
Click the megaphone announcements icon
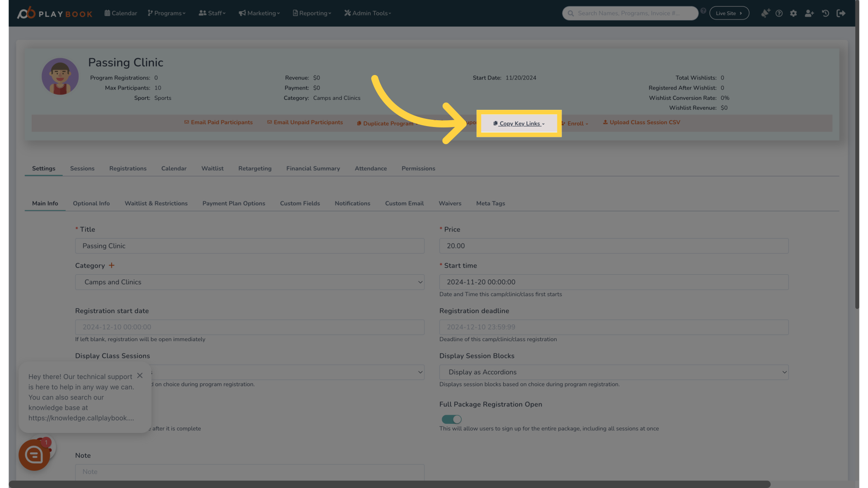[x=765, y=13]
